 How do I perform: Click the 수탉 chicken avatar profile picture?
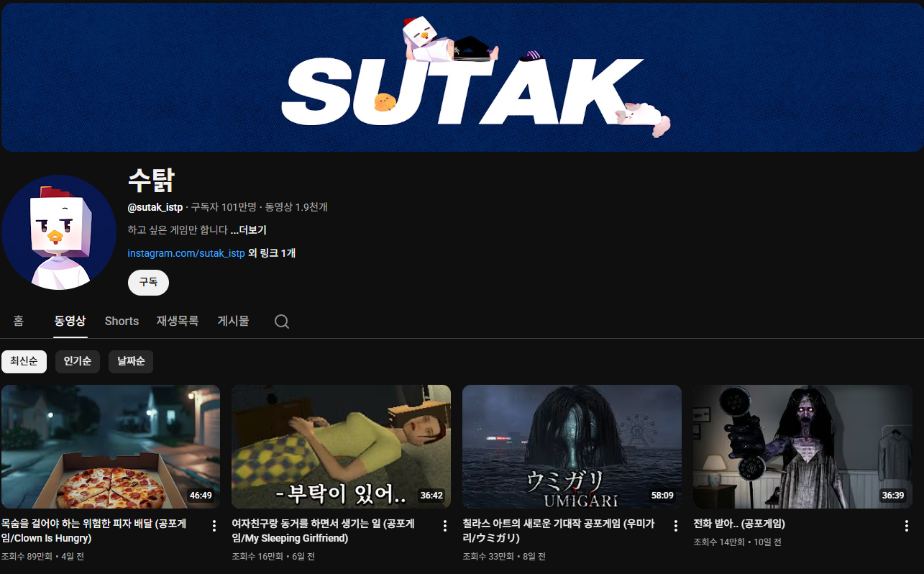[x=59, y=232]
